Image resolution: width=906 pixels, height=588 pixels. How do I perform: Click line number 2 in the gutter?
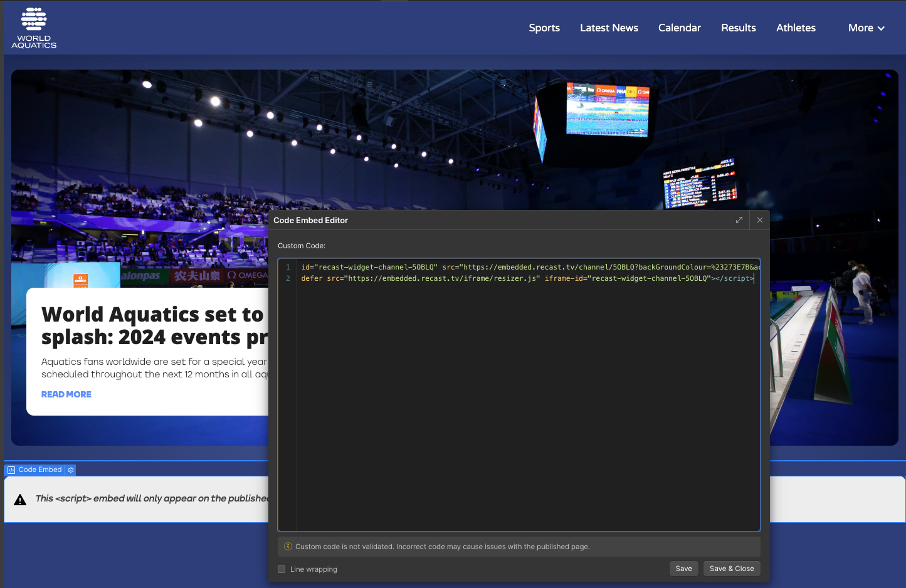coord(288,278)
